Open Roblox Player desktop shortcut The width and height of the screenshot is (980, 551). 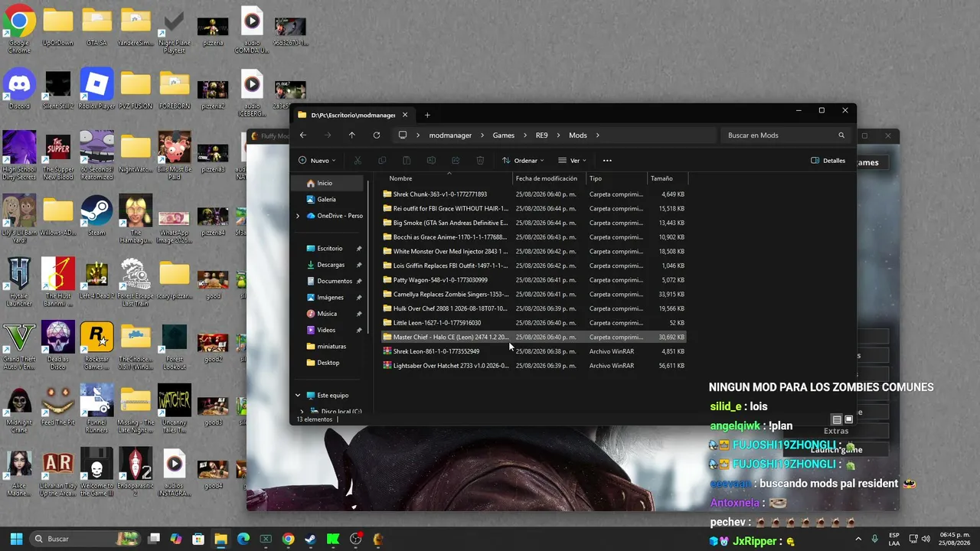[96, 89]
